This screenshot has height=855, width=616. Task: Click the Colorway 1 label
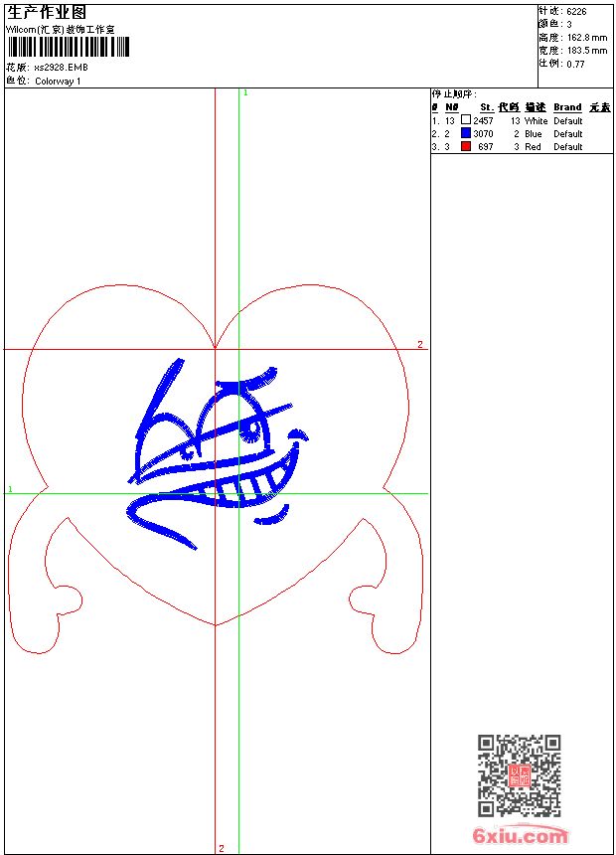pyautogui.click(x=58, y=82)
